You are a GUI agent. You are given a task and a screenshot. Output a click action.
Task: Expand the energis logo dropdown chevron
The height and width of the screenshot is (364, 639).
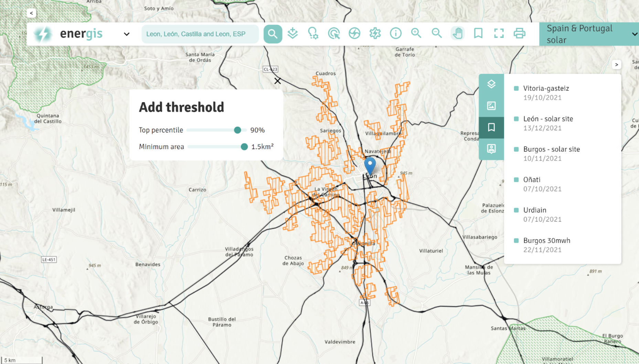pyautogui.click(x=127, y=34)
